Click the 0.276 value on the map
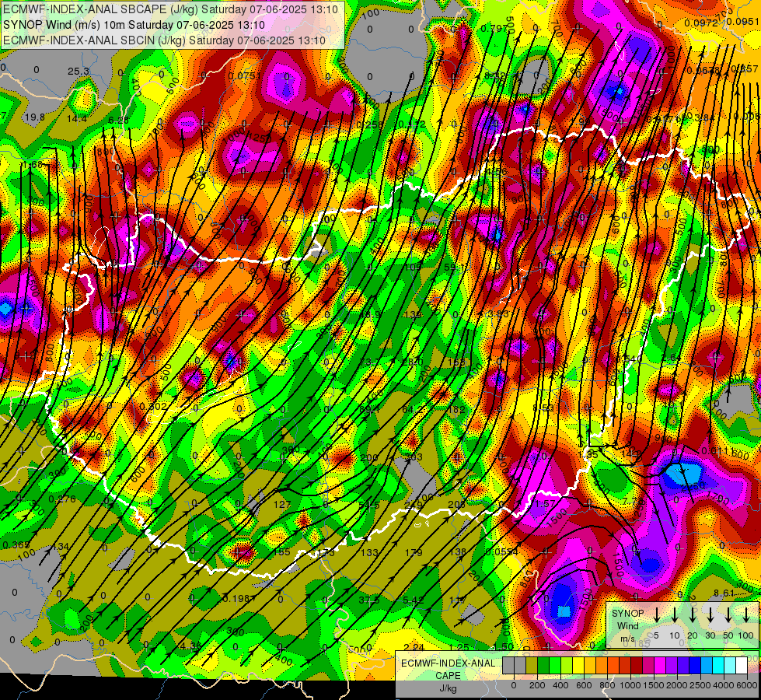This screenshot has height=700, width=761. coord(63,499)
